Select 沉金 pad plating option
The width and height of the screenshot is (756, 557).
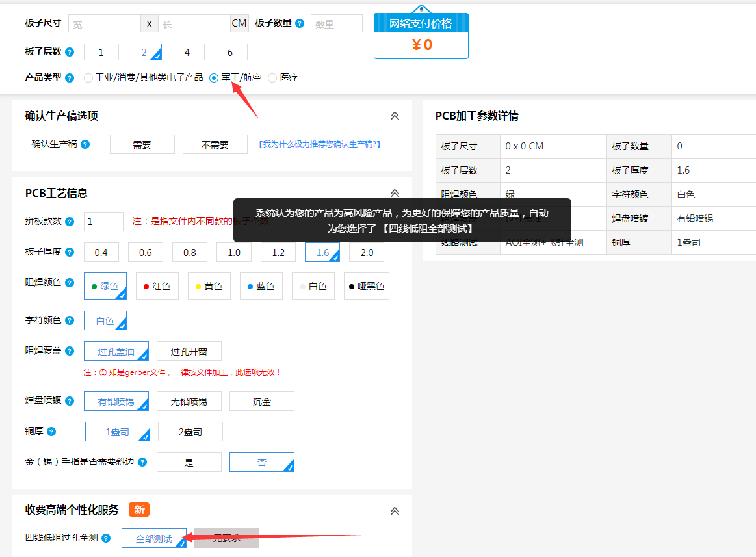coord(261,402)
